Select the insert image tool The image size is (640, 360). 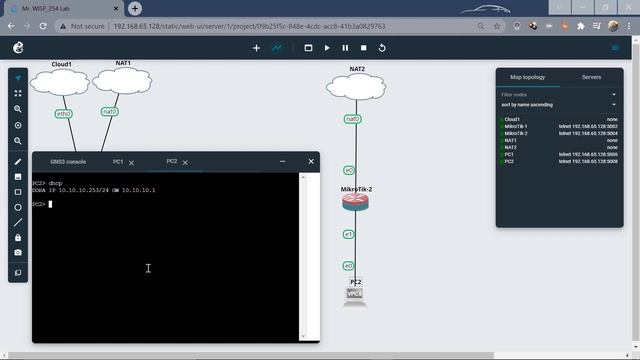coord(18,177)
